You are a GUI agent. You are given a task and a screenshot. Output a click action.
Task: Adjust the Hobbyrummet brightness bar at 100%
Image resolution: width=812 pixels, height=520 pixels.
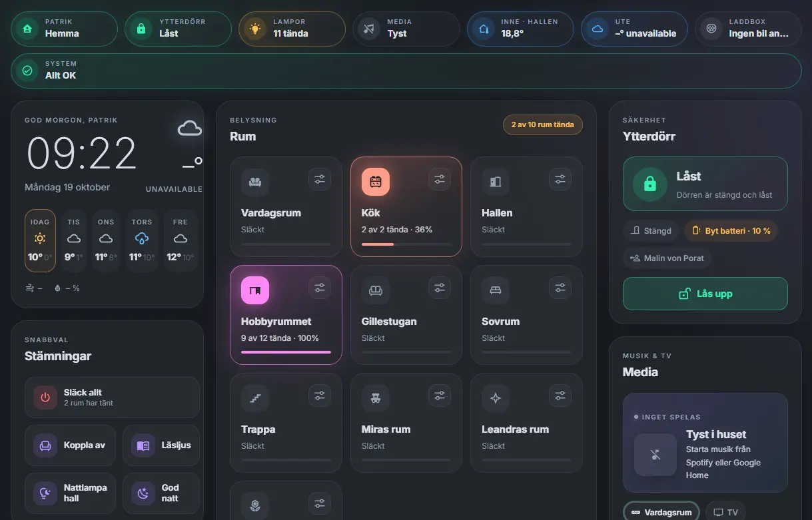pos(286,352)
